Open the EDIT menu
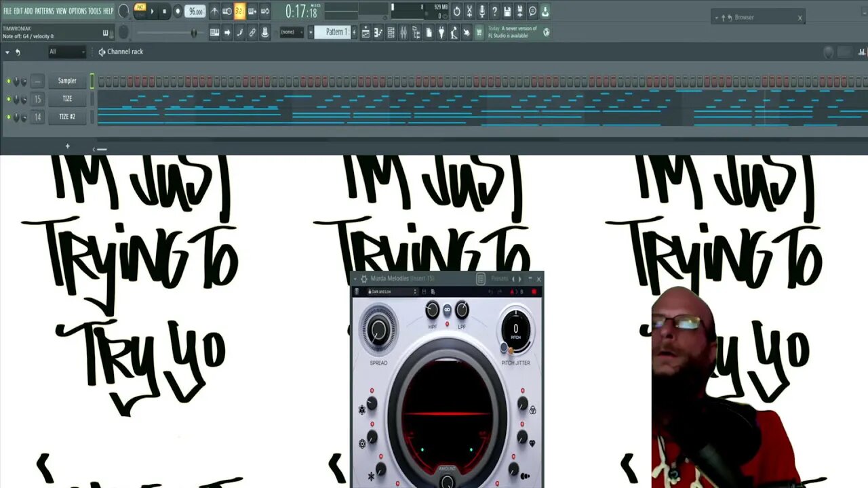The image size is (868, 488). coord(18,11)
